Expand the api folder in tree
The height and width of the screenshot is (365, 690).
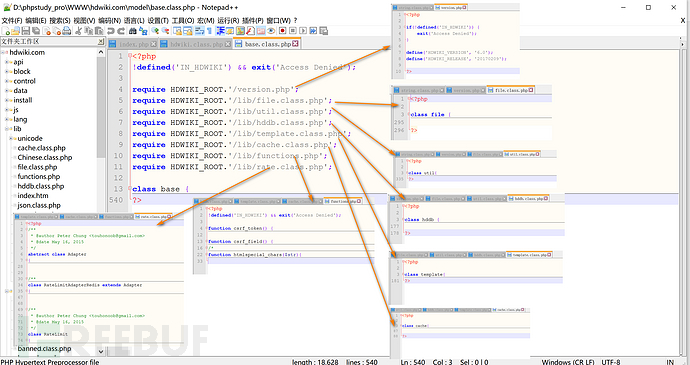[7, 62]
